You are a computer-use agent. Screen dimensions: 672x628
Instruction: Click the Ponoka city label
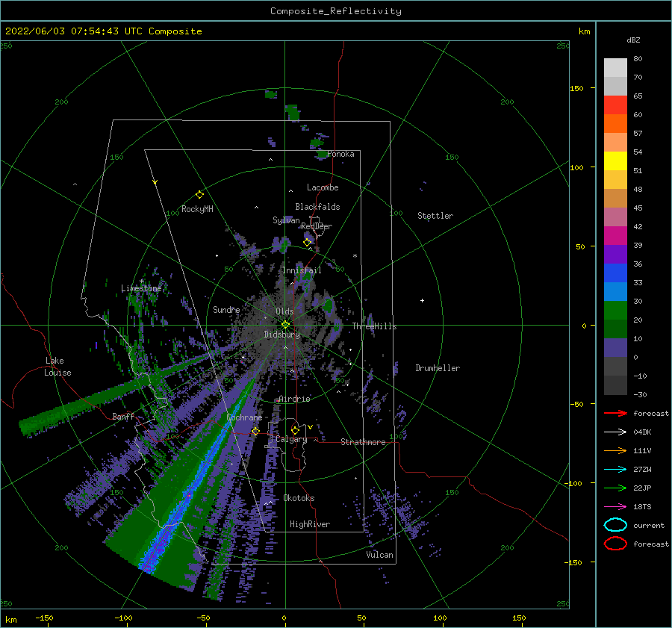click(x=340, y=154)
